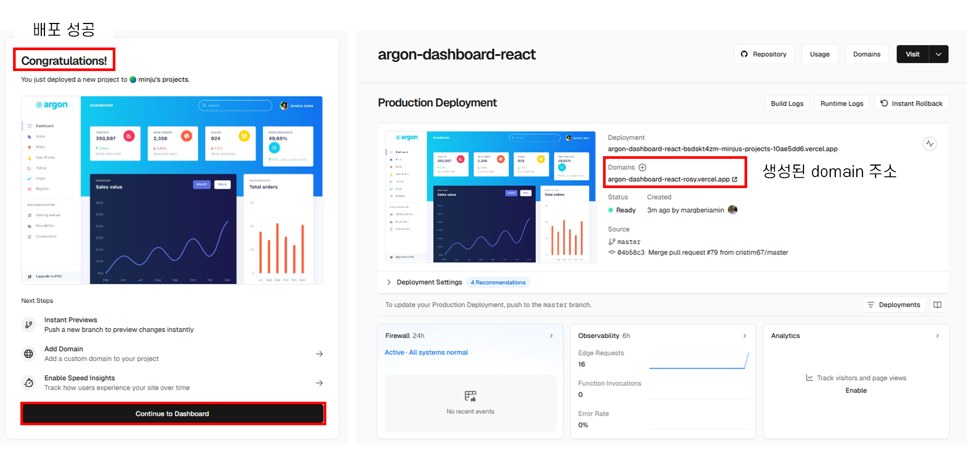Open Add Domain next step arrow
Screen dimensions: 980x466
pos(320,354)
